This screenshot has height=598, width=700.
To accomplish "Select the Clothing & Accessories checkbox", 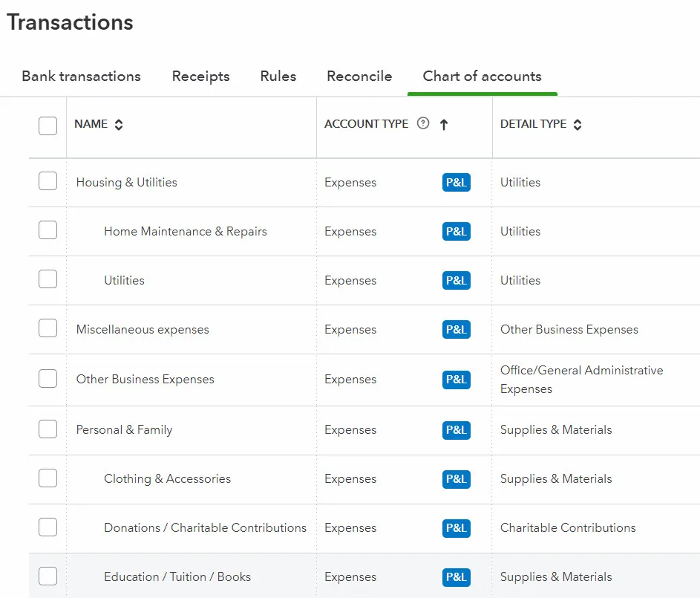I will click(48, 478).
